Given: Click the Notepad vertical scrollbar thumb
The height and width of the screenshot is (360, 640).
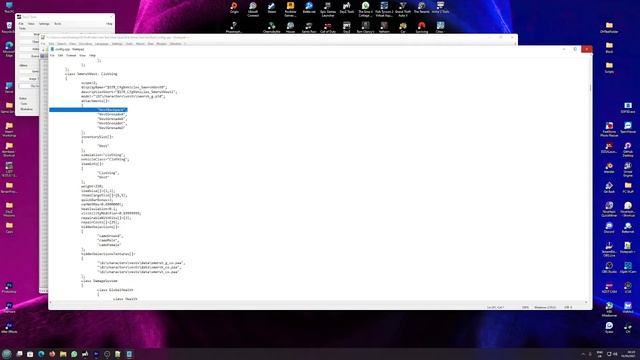Looking at the screenshot, I should [x=590, y=87].
